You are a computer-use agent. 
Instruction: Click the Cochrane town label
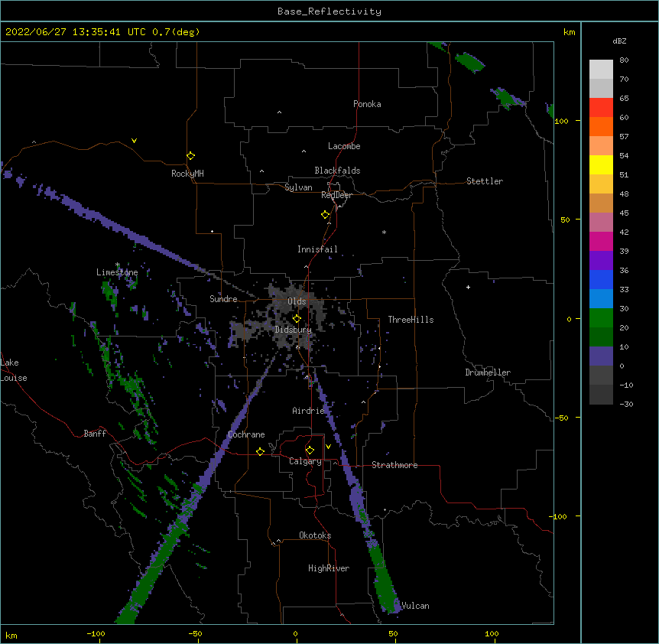click(246, 434)
